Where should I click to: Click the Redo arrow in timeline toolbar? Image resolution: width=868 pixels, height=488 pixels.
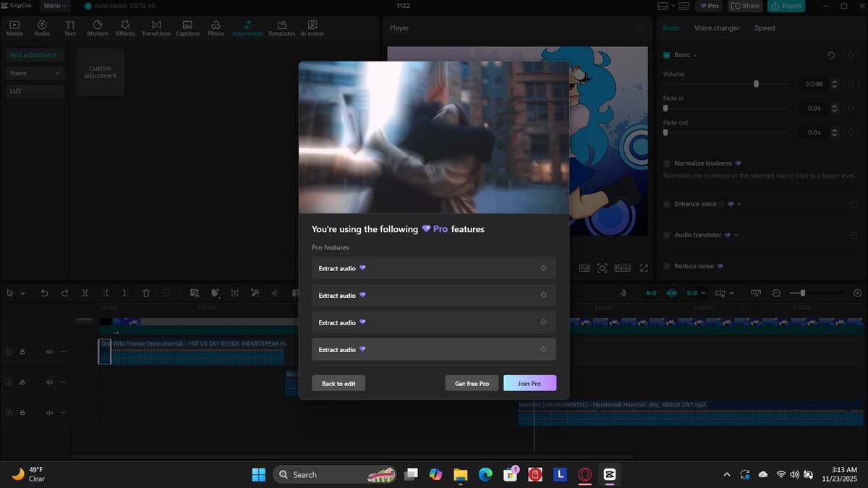tap(65, 293)
